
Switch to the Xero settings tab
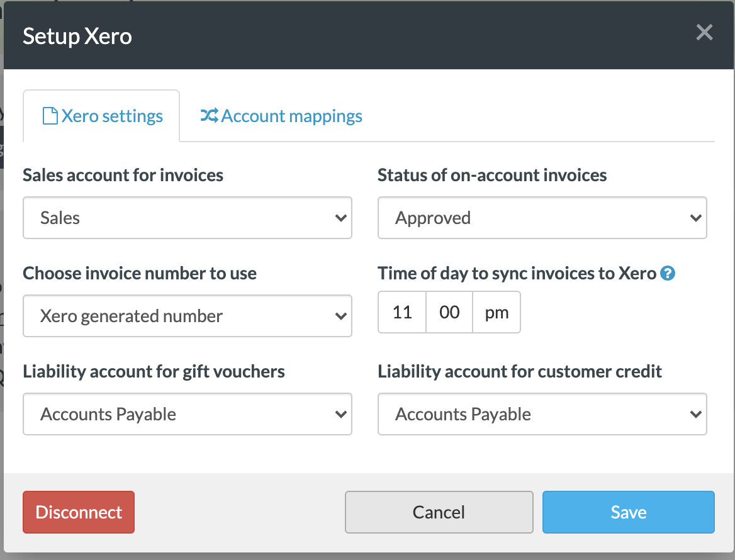point(101,116)
